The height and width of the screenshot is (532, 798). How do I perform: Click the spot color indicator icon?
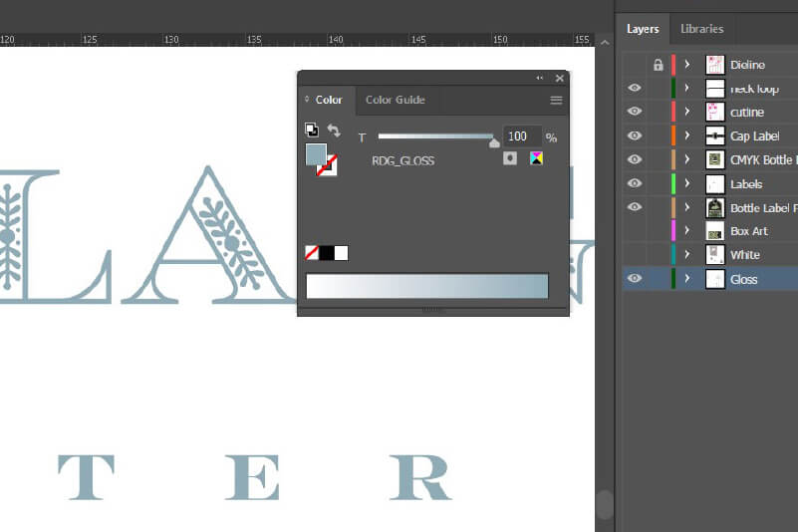pos(510,158)
